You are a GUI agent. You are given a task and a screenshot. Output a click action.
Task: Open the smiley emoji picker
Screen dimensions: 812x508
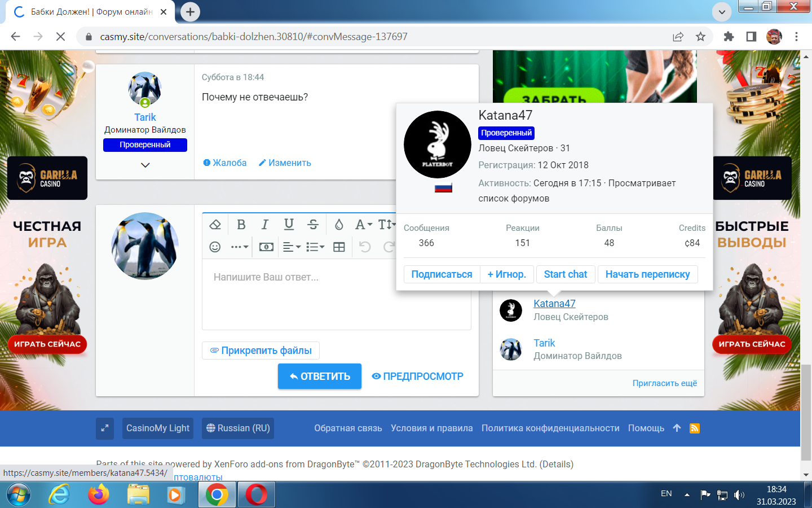tap(215, 247)
